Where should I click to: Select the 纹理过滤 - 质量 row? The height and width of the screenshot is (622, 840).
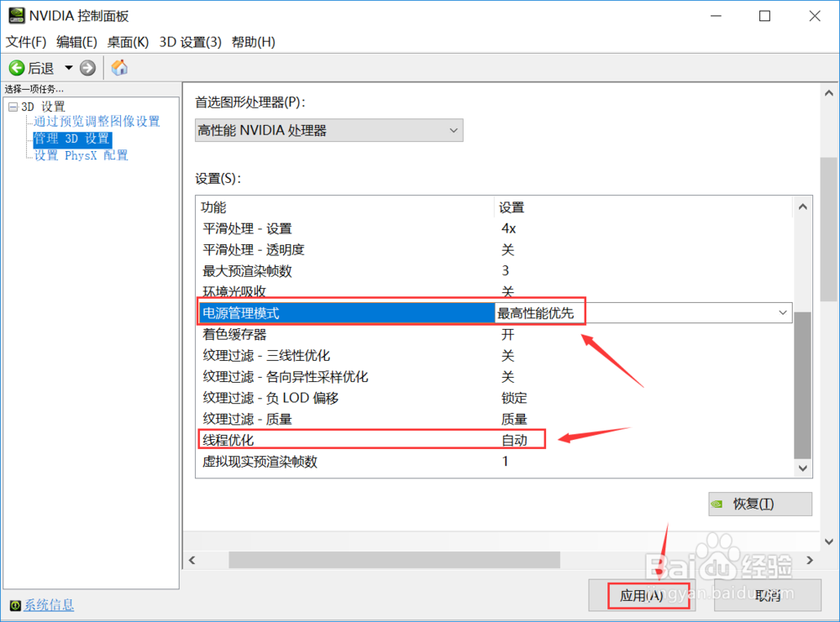pos(493,419)
